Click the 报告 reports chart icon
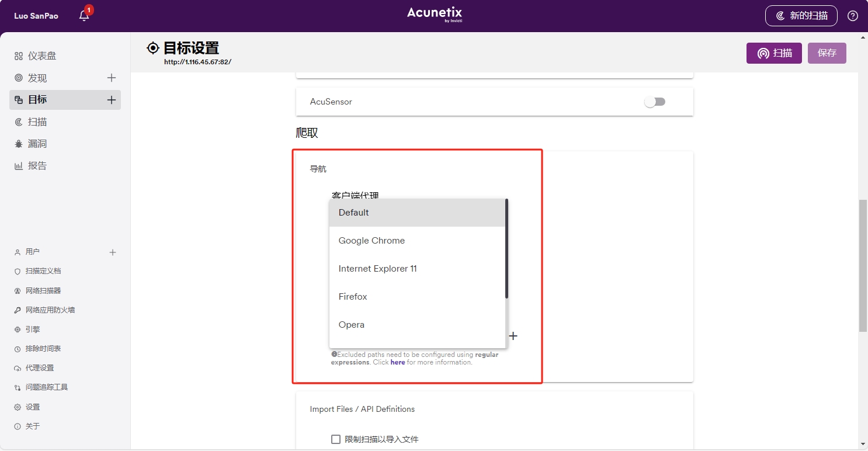 pyautogui.click(x=19, y=166)
